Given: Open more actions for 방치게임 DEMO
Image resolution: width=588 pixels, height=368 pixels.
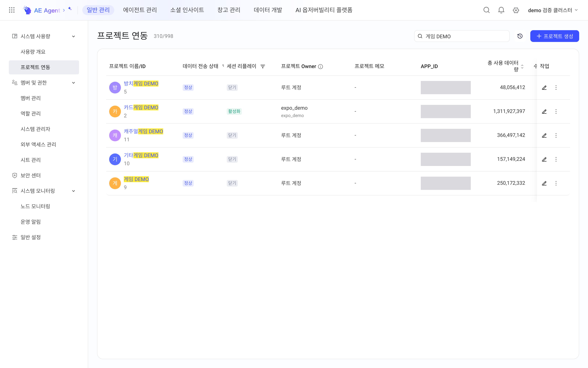Looking at the screenshot, I should [556, 88].
